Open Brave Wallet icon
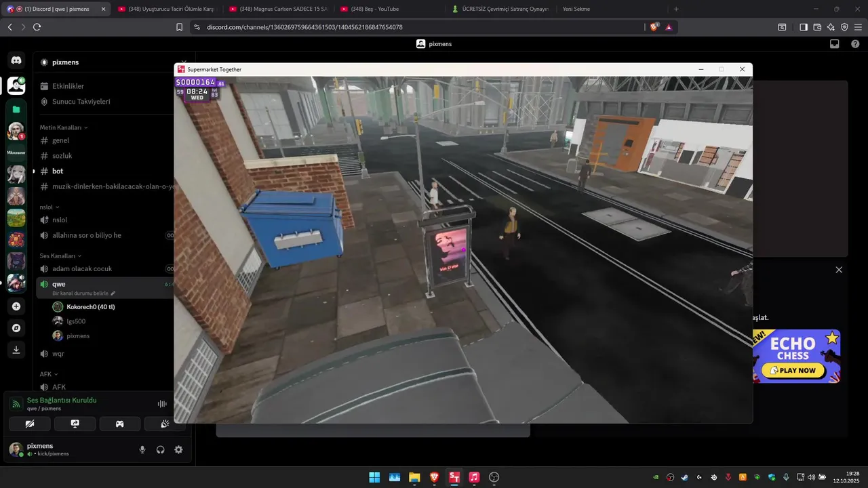This screenshot has height=488, width=868. point(817,27)
